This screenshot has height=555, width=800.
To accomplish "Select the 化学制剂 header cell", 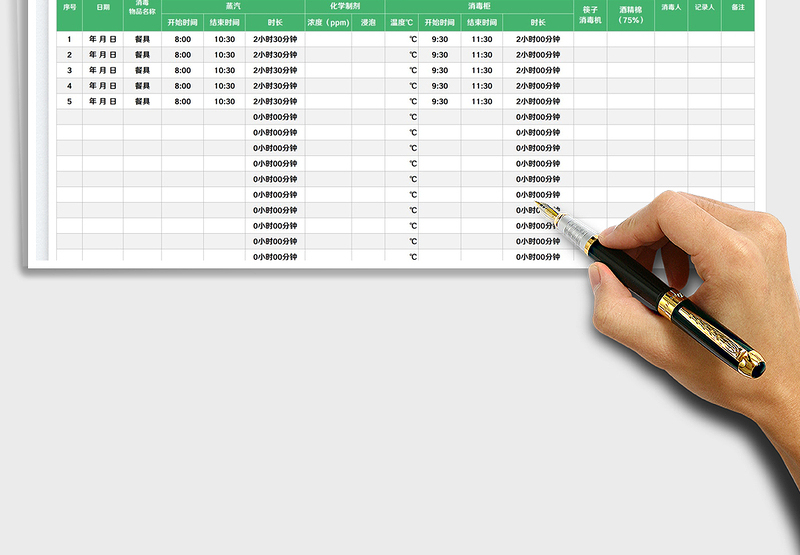I will pyautogui.click(x=345, y=6).
